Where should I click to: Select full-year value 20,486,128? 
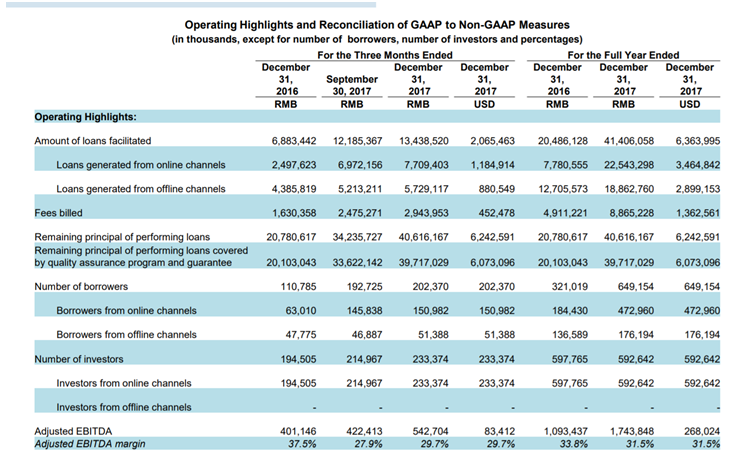(x=563, y=140)
